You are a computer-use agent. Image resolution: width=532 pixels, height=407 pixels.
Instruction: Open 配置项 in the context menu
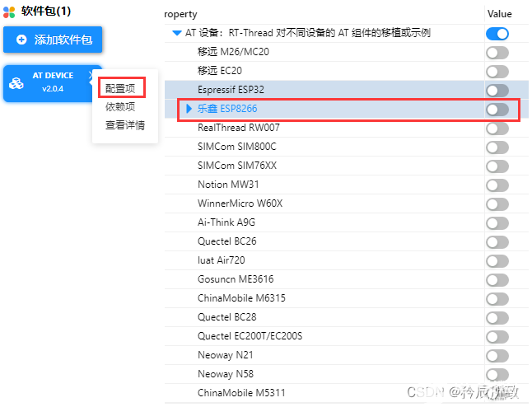coord(120,88)
